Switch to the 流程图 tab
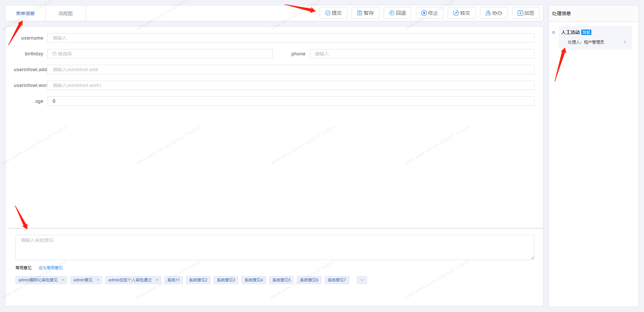Screen dimensions: 644x312 (65, 13)
